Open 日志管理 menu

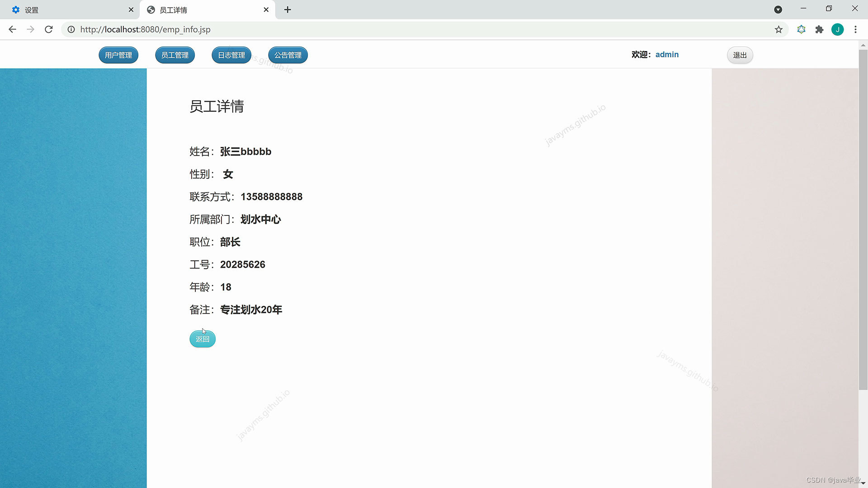231,55
